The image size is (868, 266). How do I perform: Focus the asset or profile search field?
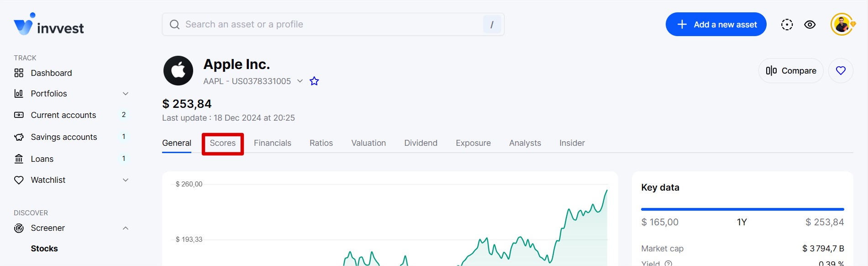click(x=333, y=24)
